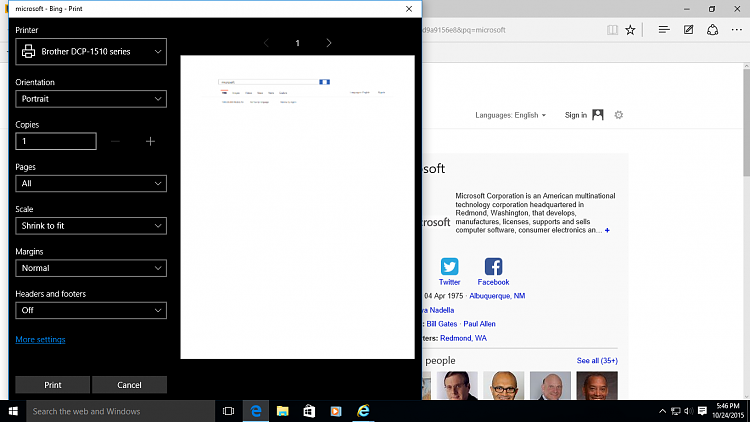Open the volume tray icon
The height and width of the screenshot is (422, 750).
coord(689,411)
